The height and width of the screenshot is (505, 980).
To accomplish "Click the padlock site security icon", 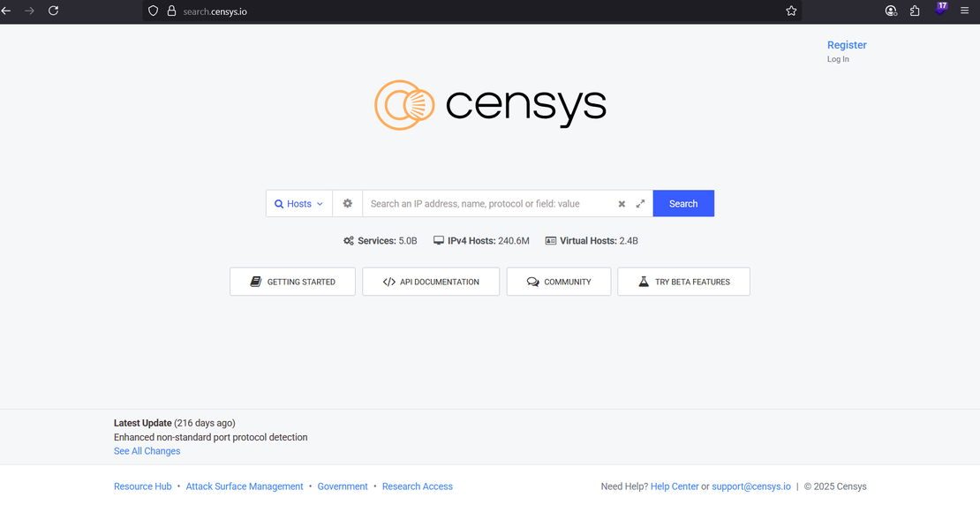I will (x=172, y=11).
